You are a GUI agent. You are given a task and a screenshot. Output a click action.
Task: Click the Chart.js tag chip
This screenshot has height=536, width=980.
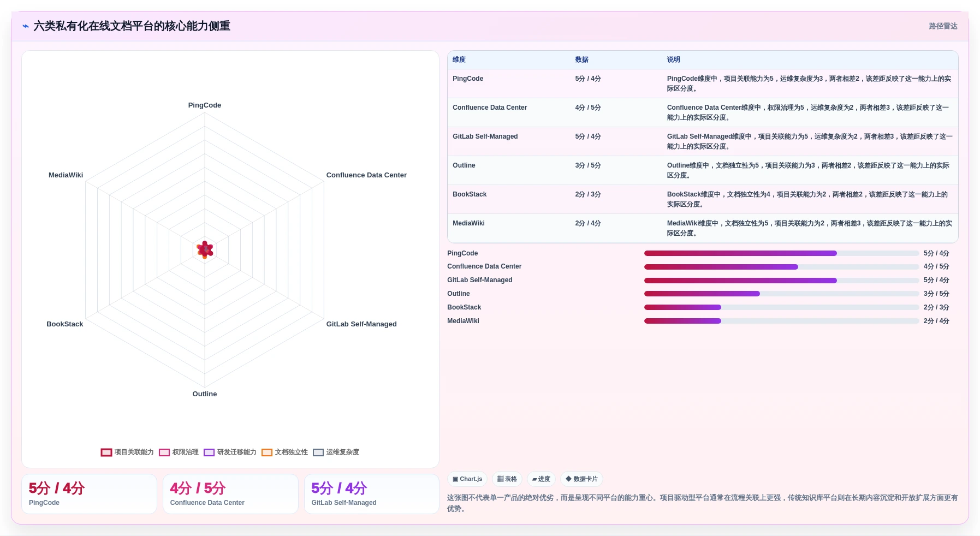(467, 479)
